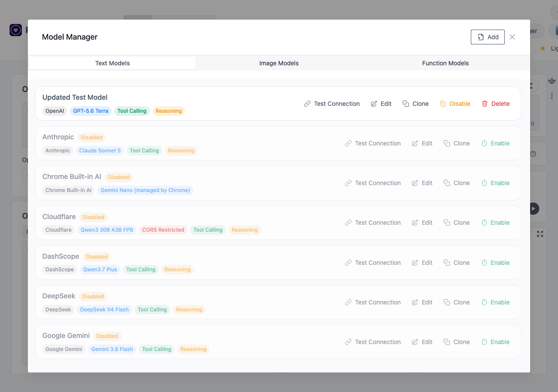Click the 'Claude Sonnet 5' tag
This screenshot has width=558, height=392.
pyautogui.click(x=100, y=151)
